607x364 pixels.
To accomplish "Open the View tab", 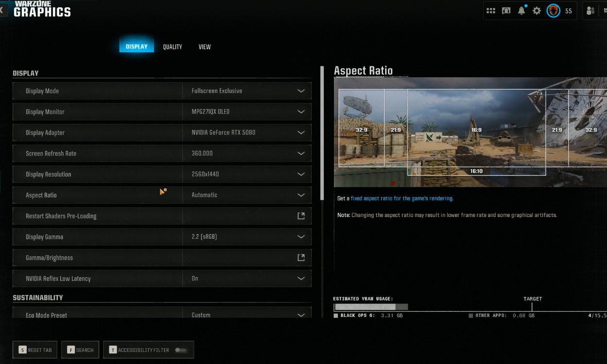I will (x=204, y=47).
